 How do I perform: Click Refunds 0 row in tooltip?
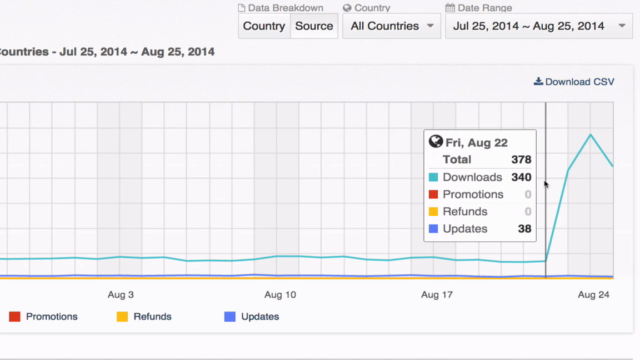480,211
